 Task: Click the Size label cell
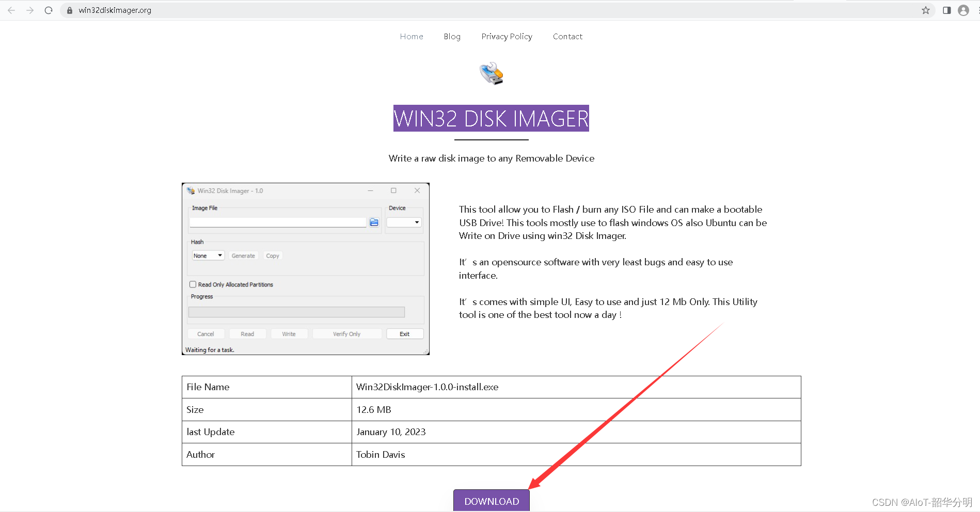[267, 410]
